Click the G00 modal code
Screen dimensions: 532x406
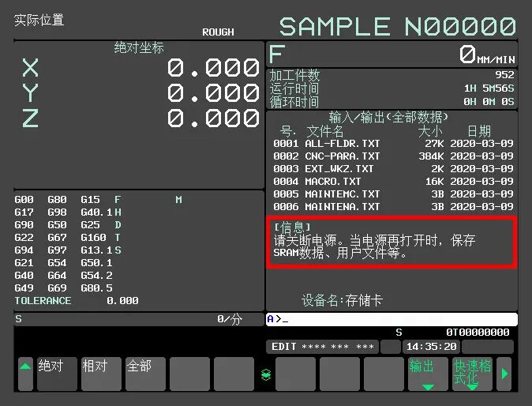click(x=24, y=200)
